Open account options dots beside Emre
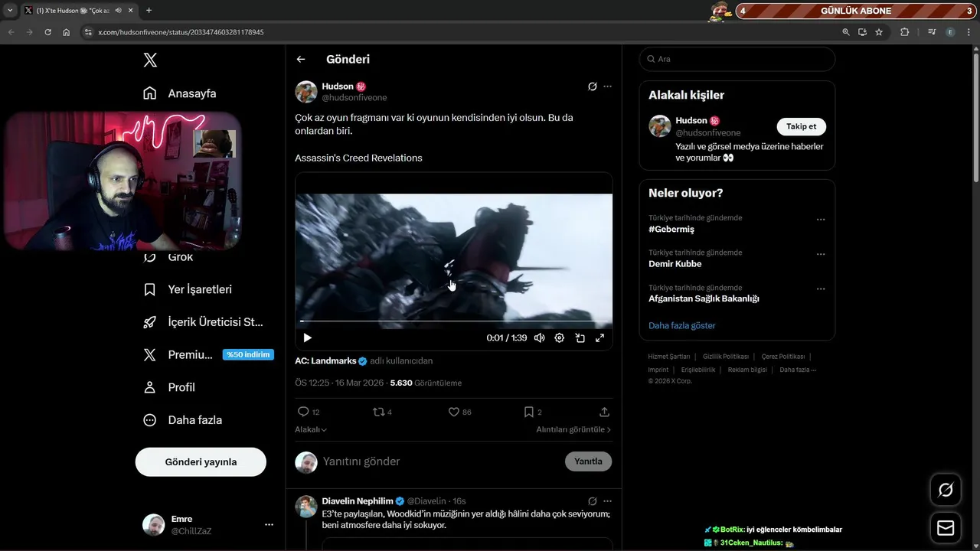The image size is (980, 551). [269, 525]
